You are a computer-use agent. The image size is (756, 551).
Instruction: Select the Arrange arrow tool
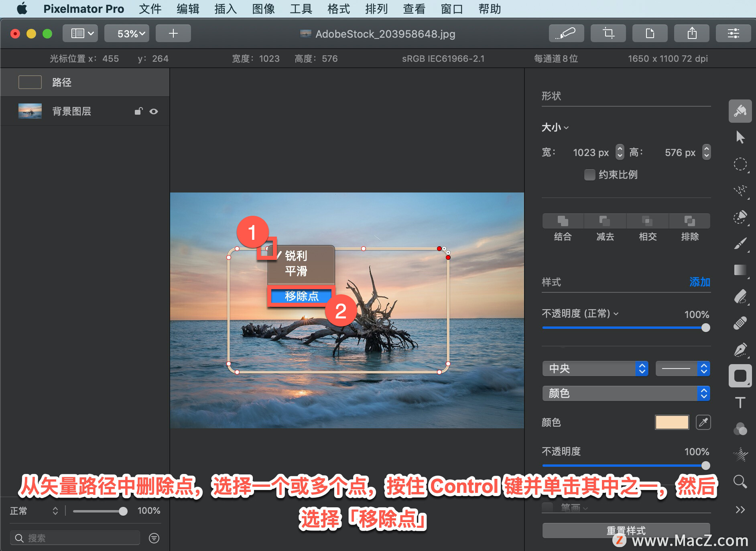(740, 137)
